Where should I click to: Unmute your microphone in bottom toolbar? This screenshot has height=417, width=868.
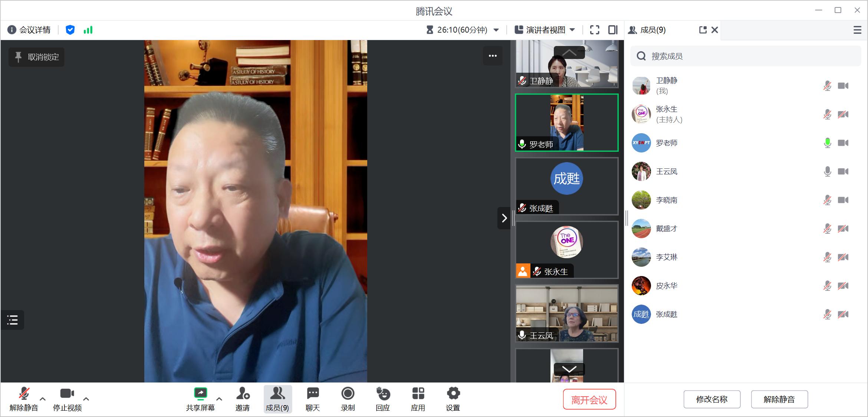coord(24,394)
